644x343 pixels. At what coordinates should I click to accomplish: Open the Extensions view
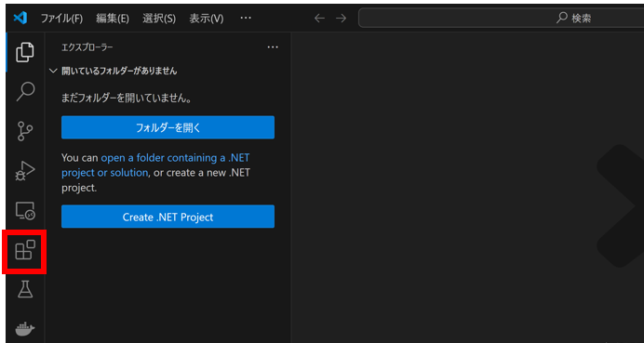[25, 250]
